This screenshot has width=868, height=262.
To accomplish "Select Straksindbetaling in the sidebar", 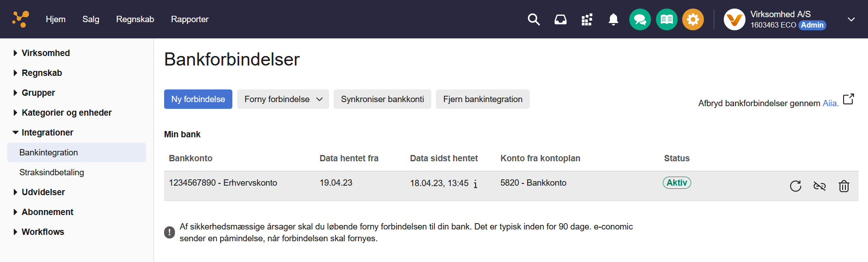I will coord(52,172).
